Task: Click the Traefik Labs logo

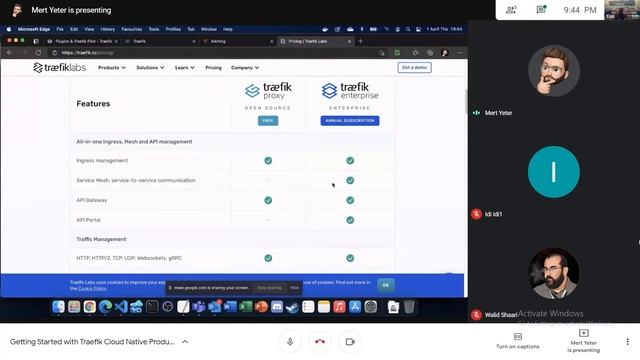Action: 60,68
